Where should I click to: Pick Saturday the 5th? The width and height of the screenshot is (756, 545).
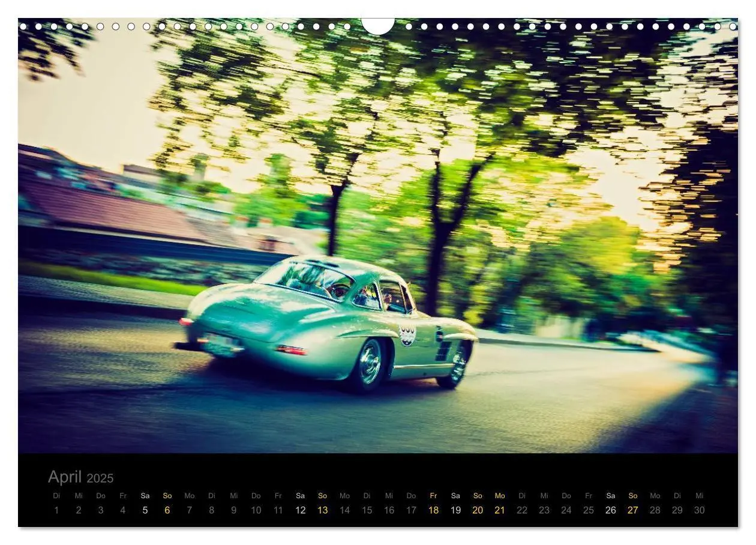pos(145,510)
